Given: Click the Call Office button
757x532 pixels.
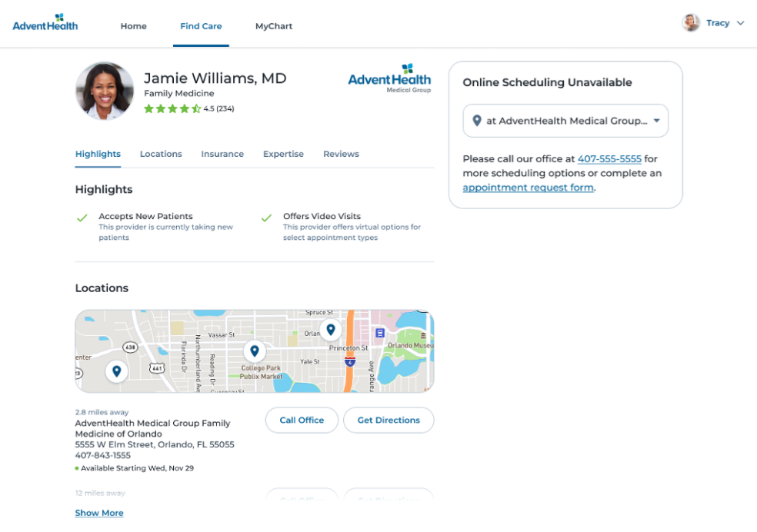Looking at the screenshot, I should (x=302, y=420).
